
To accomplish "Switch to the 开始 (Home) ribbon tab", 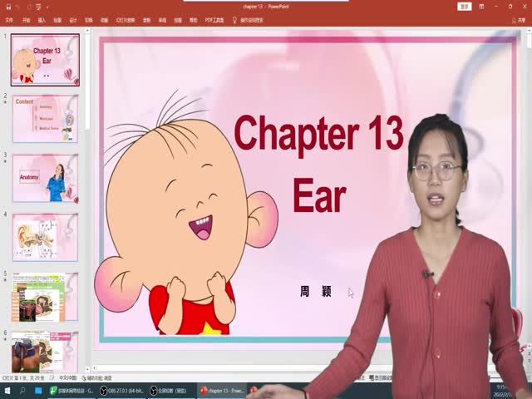I will (26, 20).
